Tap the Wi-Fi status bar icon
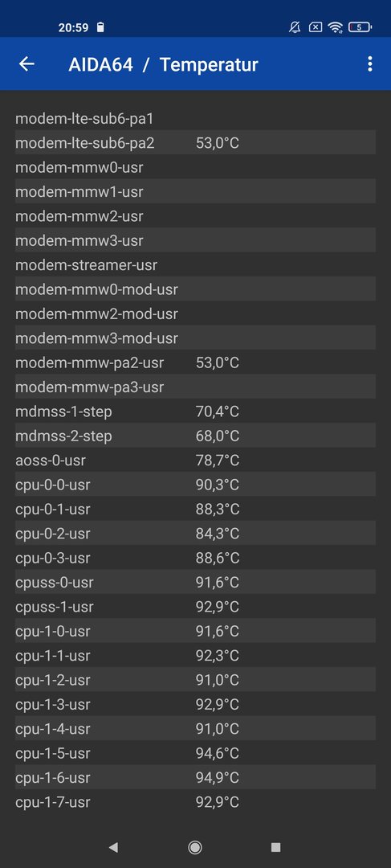Image resolution: width=391 pixels, height=868 pixels. pyautogui.click(x=335, y=27)
